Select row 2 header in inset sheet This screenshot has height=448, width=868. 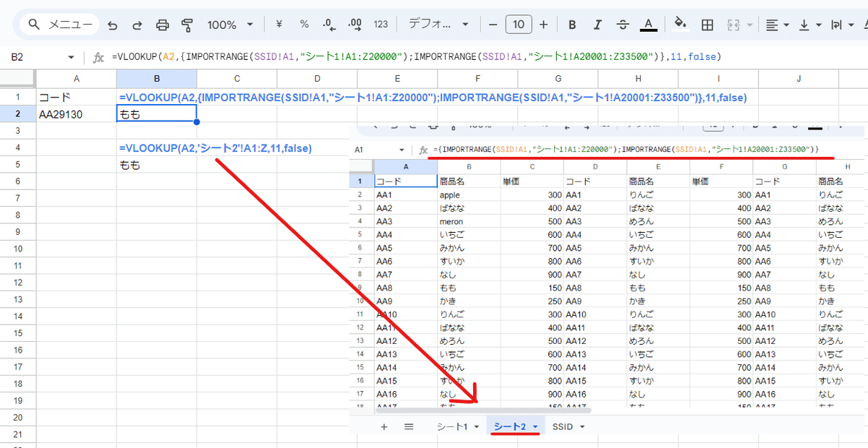point(360,194)
